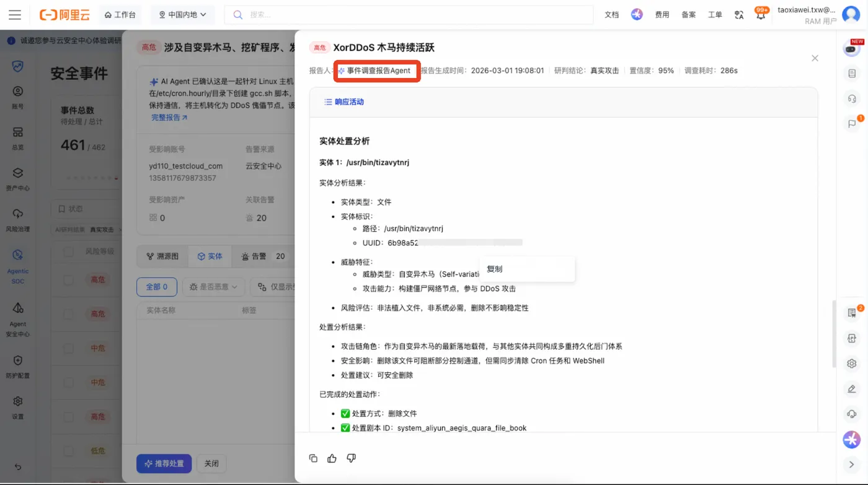Click the code bracket icon in right sidebar
Viewport: 868px width, 485px height.
point(852,338)
